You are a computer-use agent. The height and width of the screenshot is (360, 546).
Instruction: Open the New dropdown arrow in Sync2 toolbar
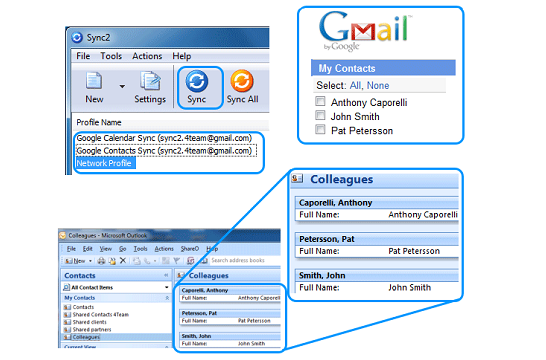(x=122, y=86)
